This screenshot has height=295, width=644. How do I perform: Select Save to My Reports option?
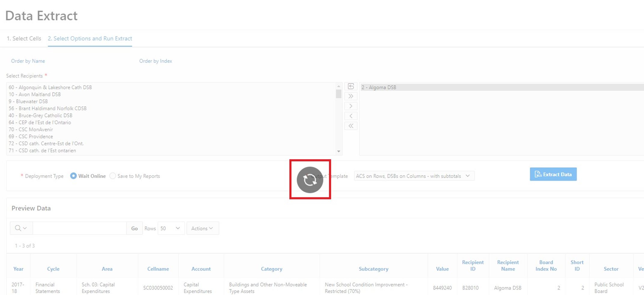point(113,176)
